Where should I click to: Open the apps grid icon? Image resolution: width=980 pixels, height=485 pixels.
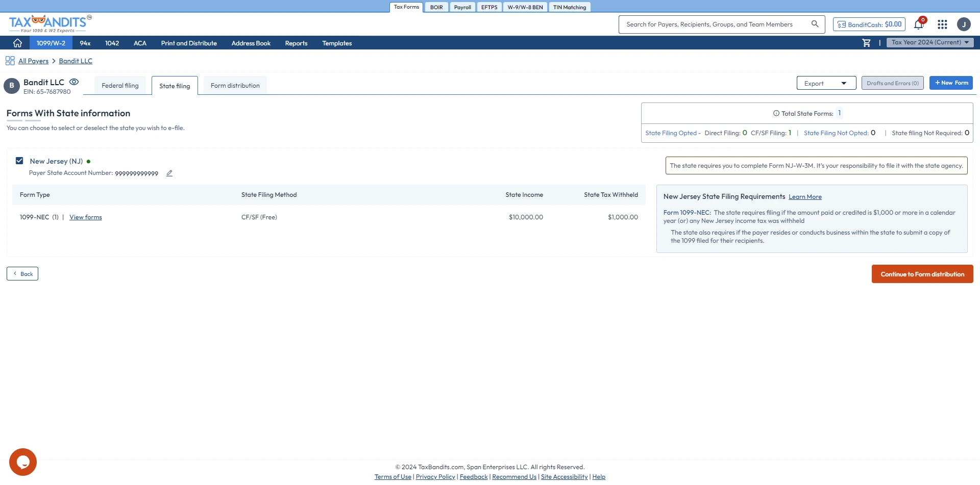point(942,24)
